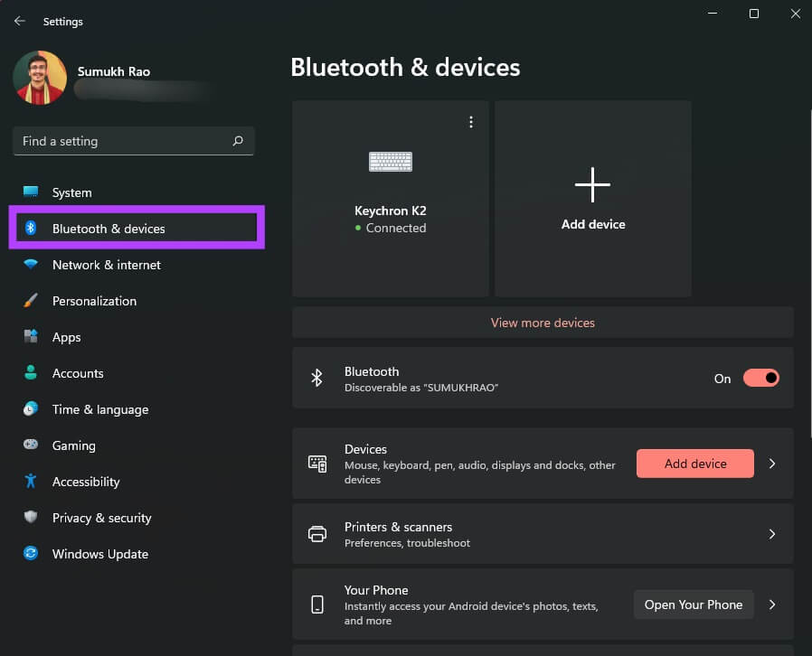The image size is (812, 656).
Task: Close the Settings window
Action: (796, 14)
